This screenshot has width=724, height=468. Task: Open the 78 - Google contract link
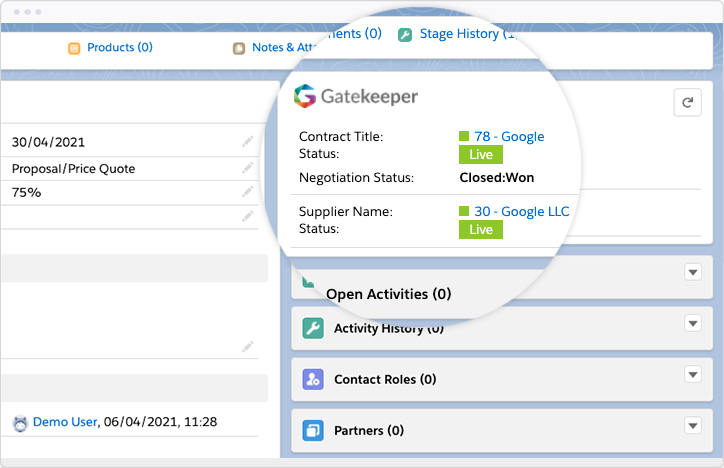click(x=509, y=136)
